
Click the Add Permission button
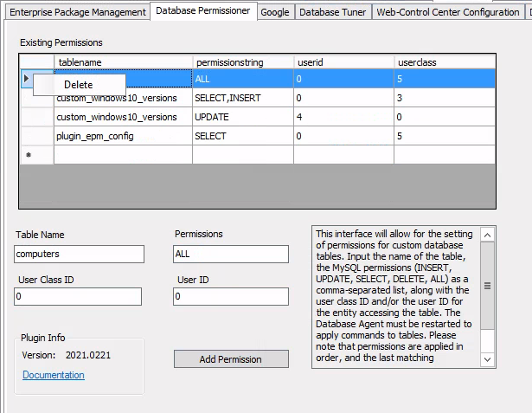pyautogui.click(x=231, y=359)
